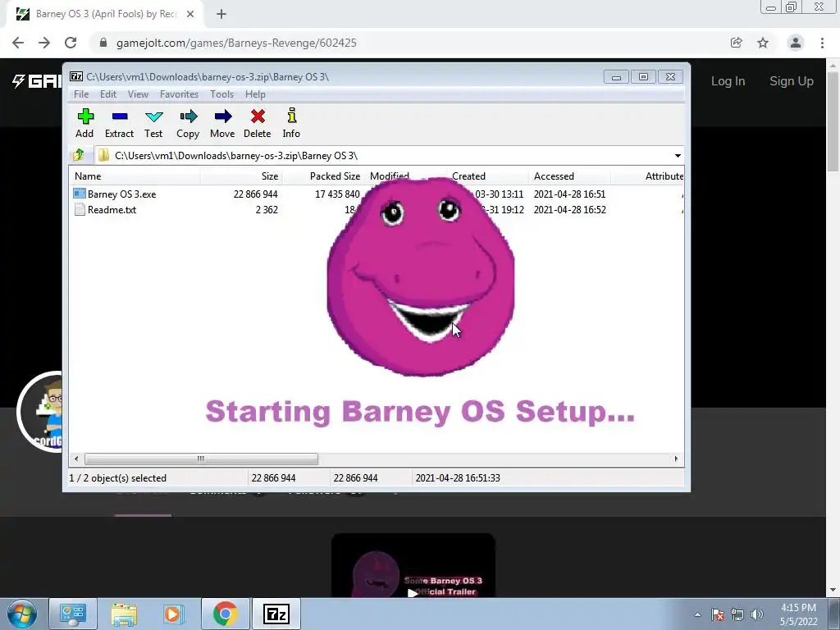Click the Game Jolt logo
The width and height of the screenshot is (840, 630).
tap(36, 81)
